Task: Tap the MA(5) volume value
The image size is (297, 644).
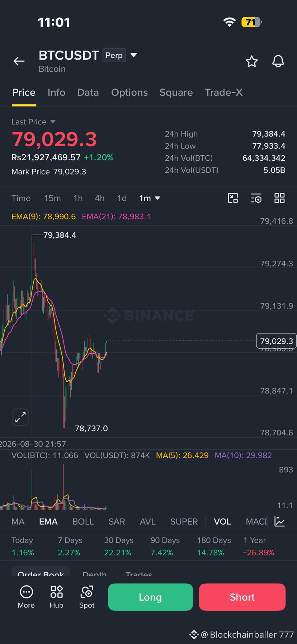Action: 182,455
